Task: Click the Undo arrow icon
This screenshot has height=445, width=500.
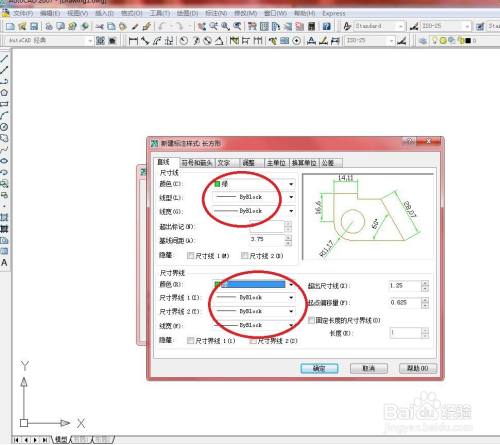Action: coord(162,26)
